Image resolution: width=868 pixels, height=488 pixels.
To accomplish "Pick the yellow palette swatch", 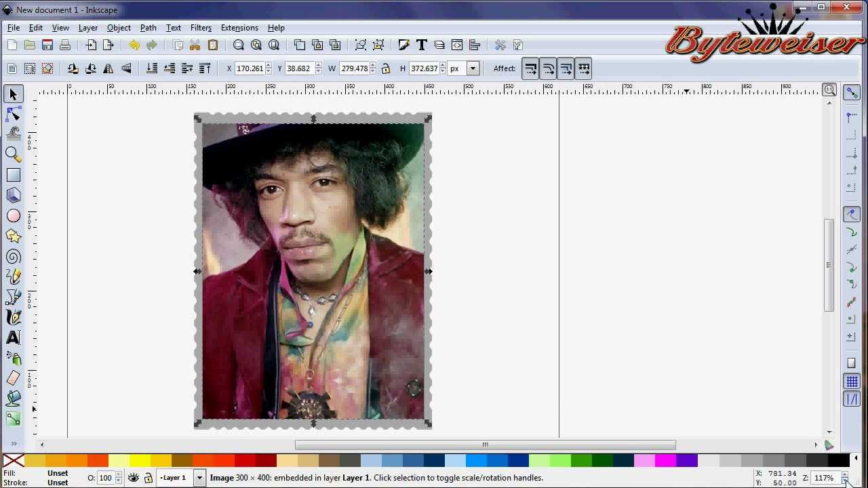I will pyautogui.click(x=140, y=461).
